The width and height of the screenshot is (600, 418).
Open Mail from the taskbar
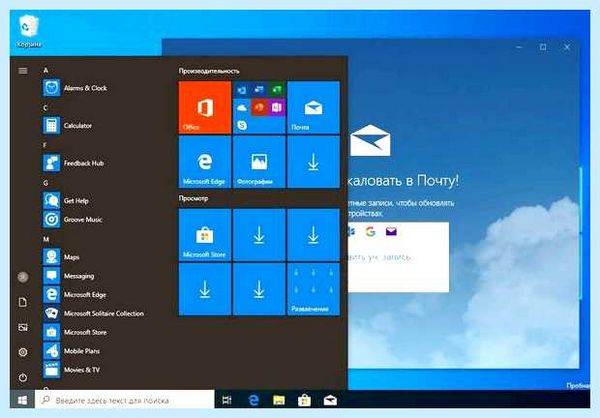pyautogui.click(x=330, y=400)
